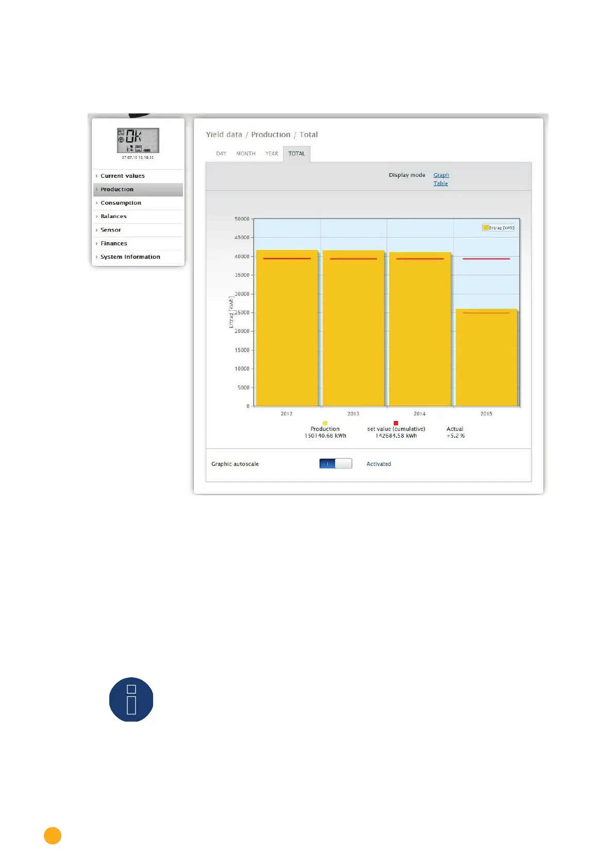Switch to the MONTH tab
Image resolution: width=614 pixels, height=868 pixels.
coord(246,154)
